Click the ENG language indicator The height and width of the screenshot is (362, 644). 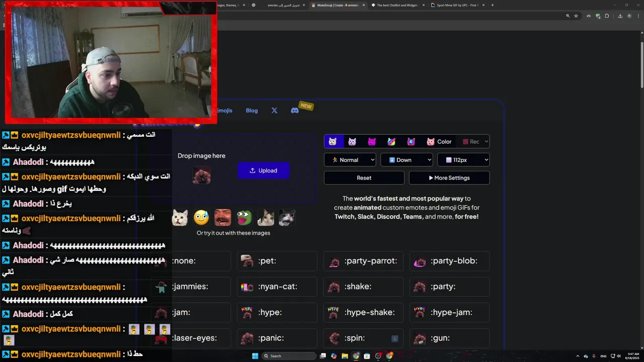[x=603, y=356]
